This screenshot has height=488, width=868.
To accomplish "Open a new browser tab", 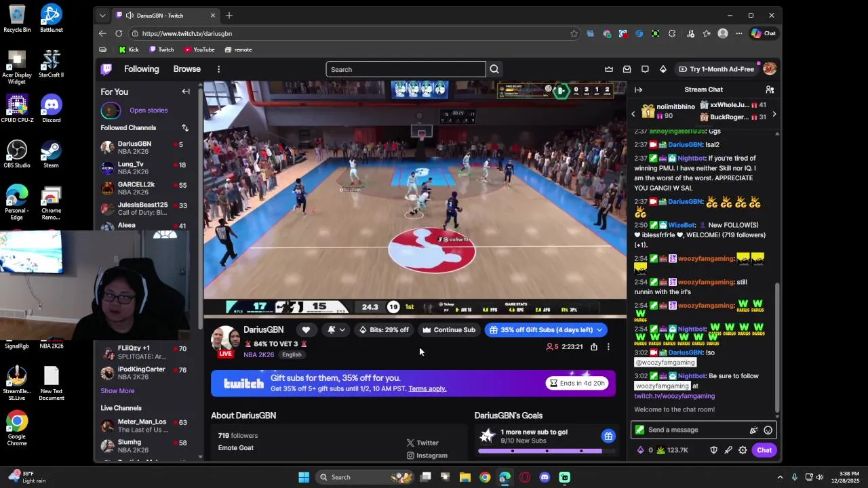I will pos(229,16).
